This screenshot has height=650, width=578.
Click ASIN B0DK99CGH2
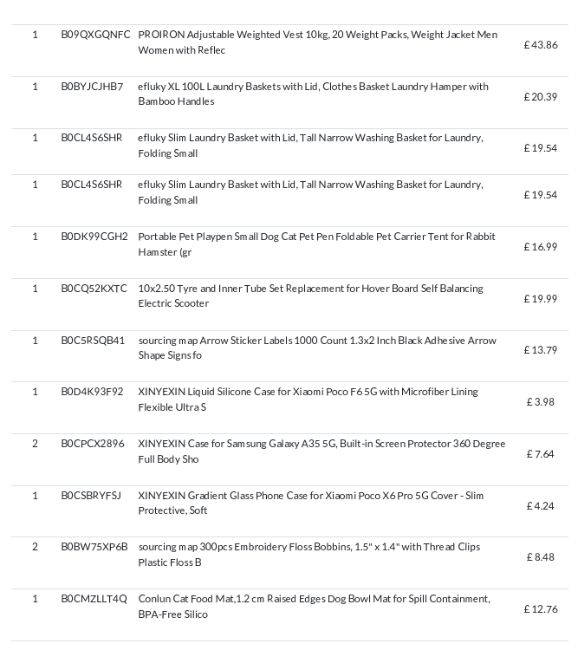[94, 237]
